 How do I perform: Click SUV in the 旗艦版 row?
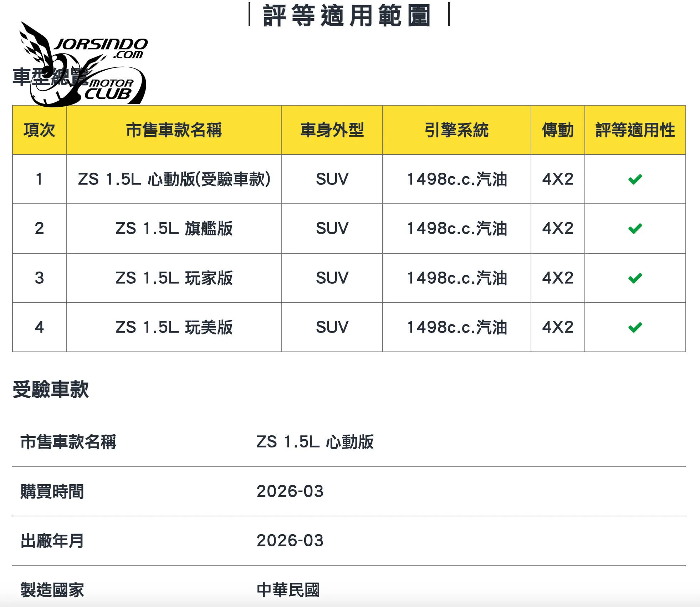click(332, 228)
